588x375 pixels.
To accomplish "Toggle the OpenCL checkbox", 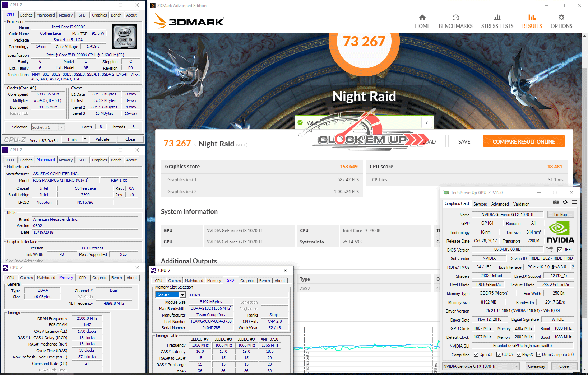I will click(x=476, y=355).
